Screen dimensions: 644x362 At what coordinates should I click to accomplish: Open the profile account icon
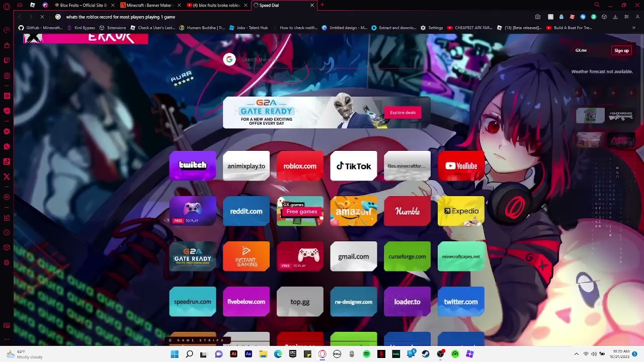pyautogui.click(x=637, y=17)
